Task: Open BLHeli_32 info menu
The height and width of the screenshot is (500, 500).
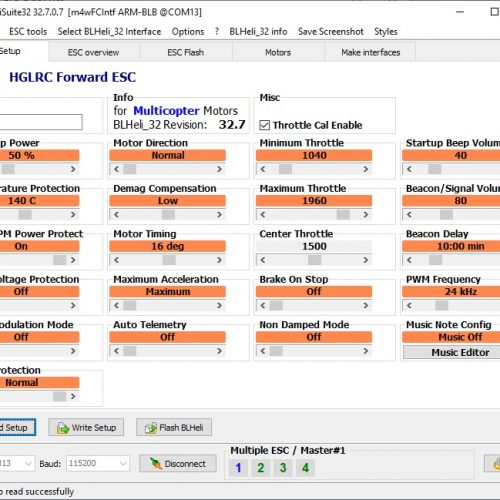Action: [258, 32]
